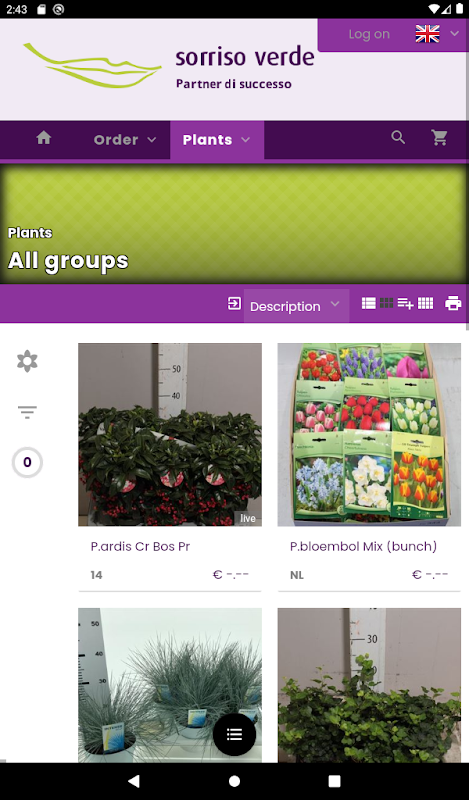
Task: Open P.ardis Cr Bos Pr product link
Action: (140, 546)
